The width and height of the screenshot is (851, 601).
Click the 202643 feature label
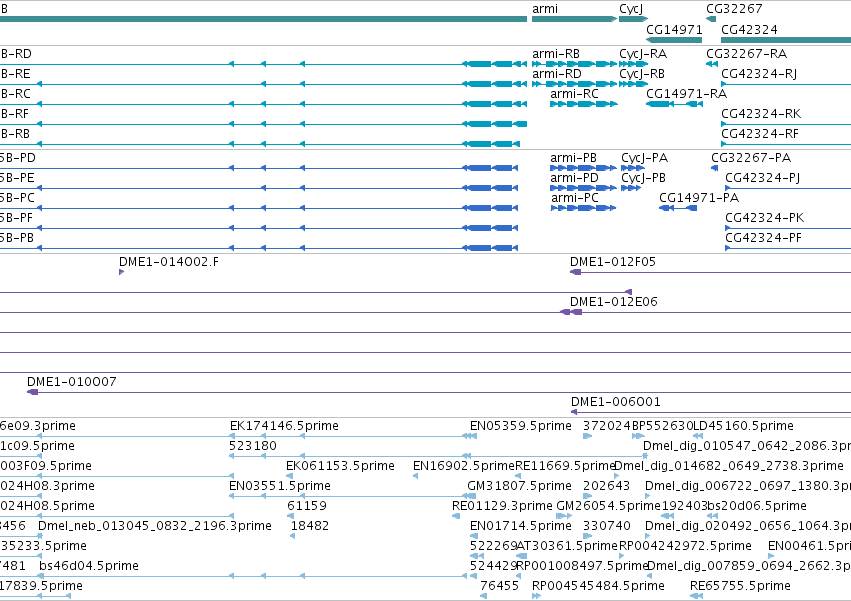tap(607, 486)
